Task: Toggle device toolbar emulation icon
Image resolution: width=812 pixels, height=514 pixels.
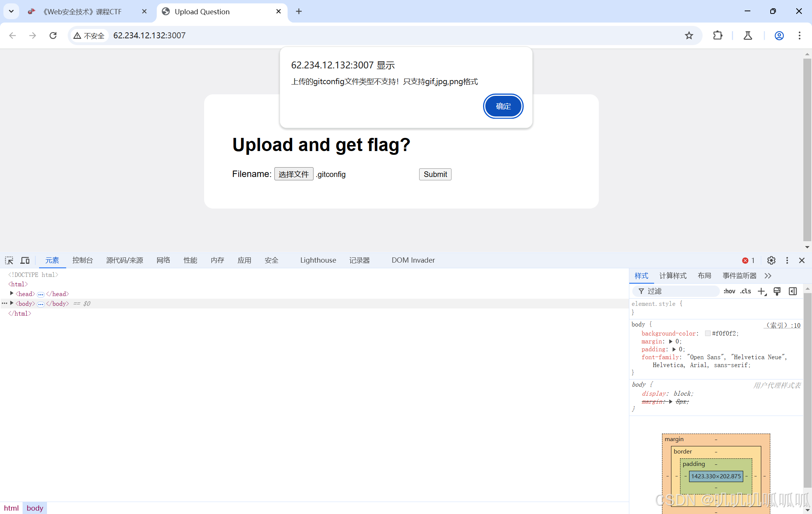Action: (25, 260)
